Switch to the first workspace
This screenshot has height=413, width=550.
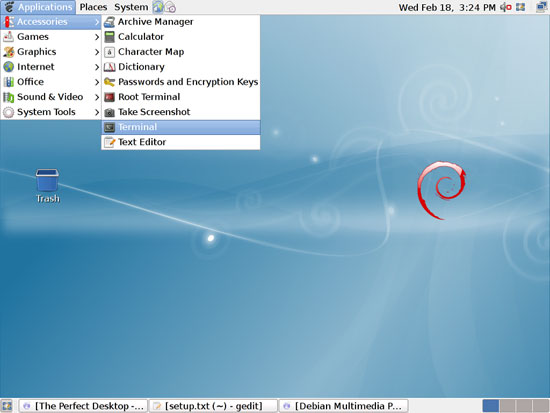click(x=491, y=406)
